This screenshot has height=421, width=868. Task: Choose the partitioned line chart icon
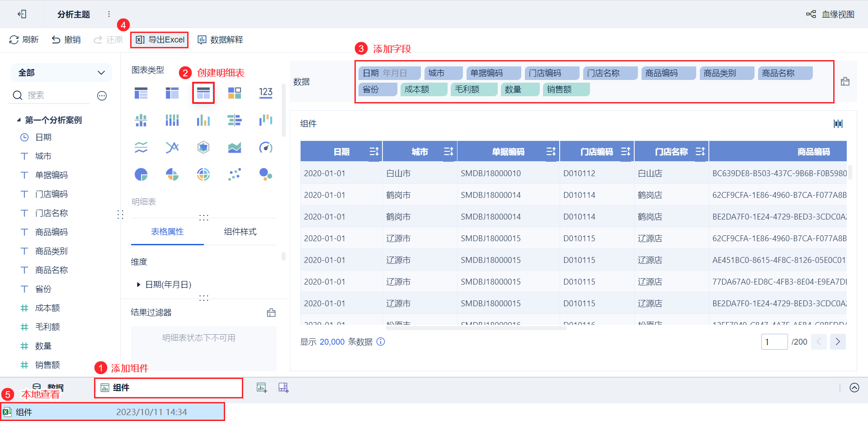tap(141, 147)
